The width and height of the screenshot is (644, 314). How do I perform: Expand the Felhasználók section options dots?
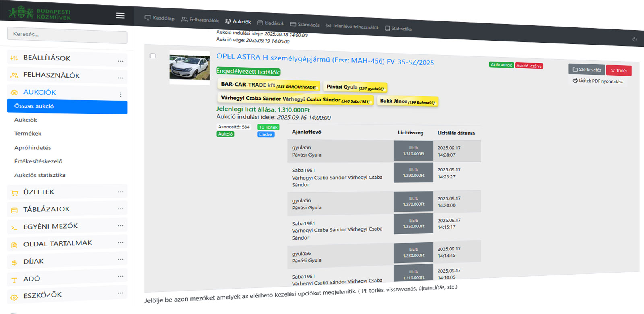pyautogui.click(x=120, y=78)
